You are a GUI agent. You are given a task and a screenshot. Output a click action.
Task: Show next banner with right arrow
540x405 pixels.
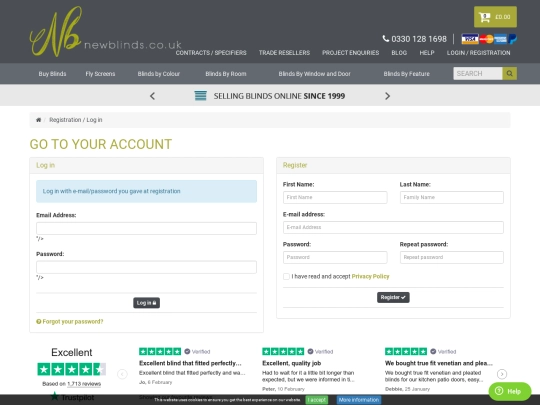tap(387, 96)
